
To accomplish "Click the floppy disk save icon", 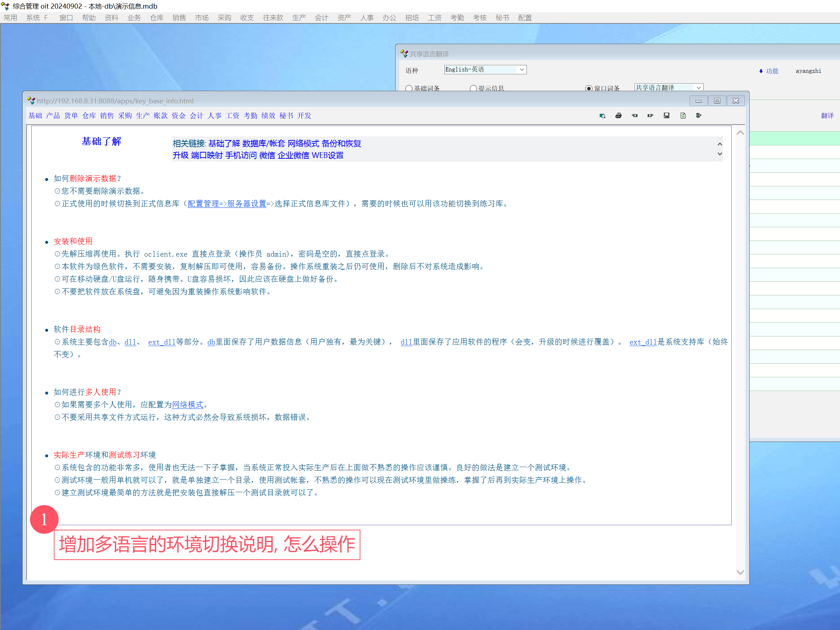I will 666,116.
